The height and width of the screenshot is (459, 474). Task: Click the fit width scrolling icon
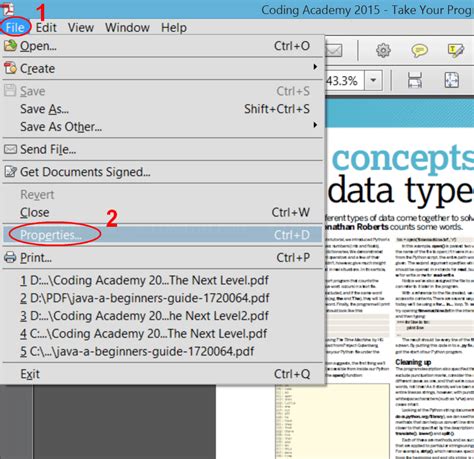(x=415, y=80)
